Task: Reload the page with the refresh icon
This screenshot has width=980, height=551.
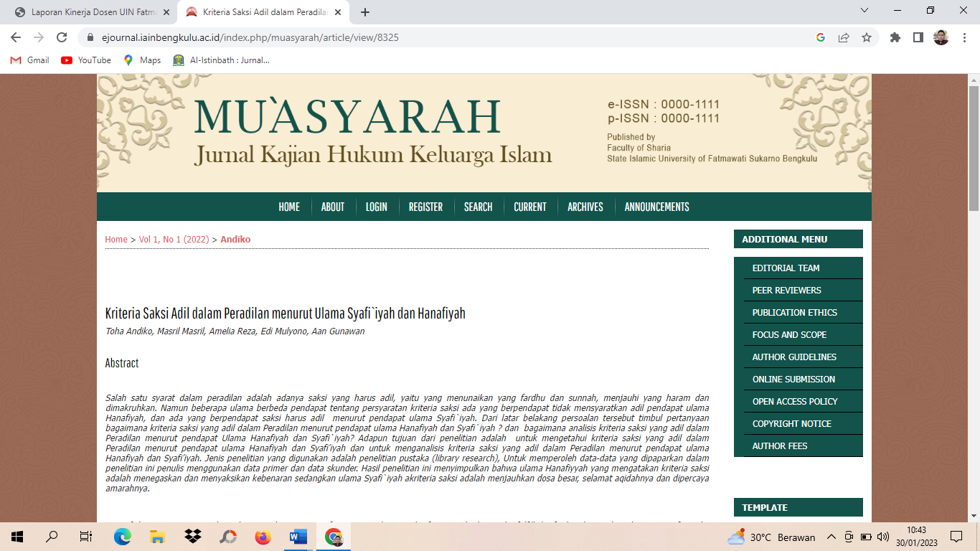Action: coord(62,37)
